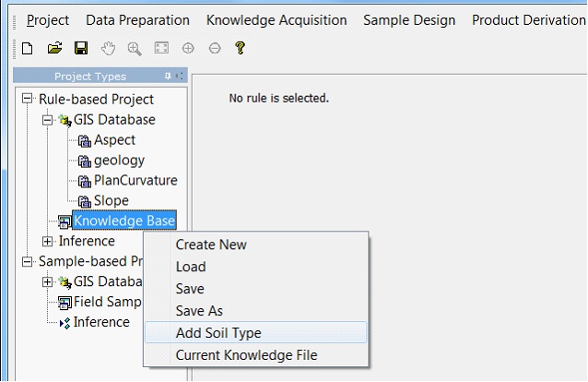This screenshot has height=382, width=588.
Task: Choose Current Knowledge File in context menu
Action: [x=255, y=355]
